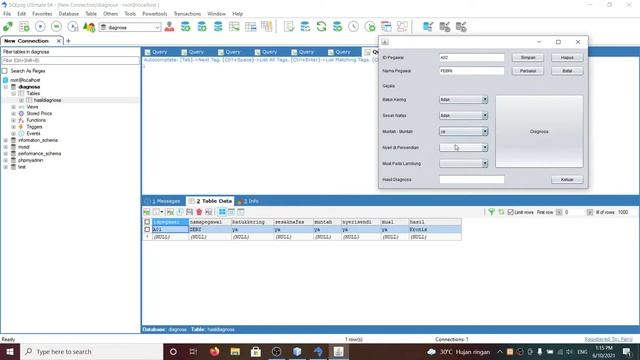Viewport: 640px width, 360px height.
Task: Click the Task View taskbar icon
Action: 193,351
